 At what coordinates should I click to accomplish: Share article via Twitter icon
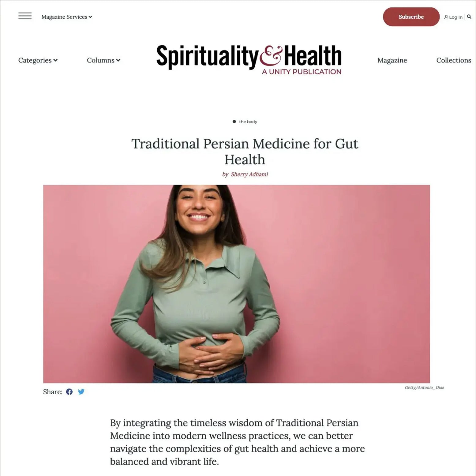81,392
